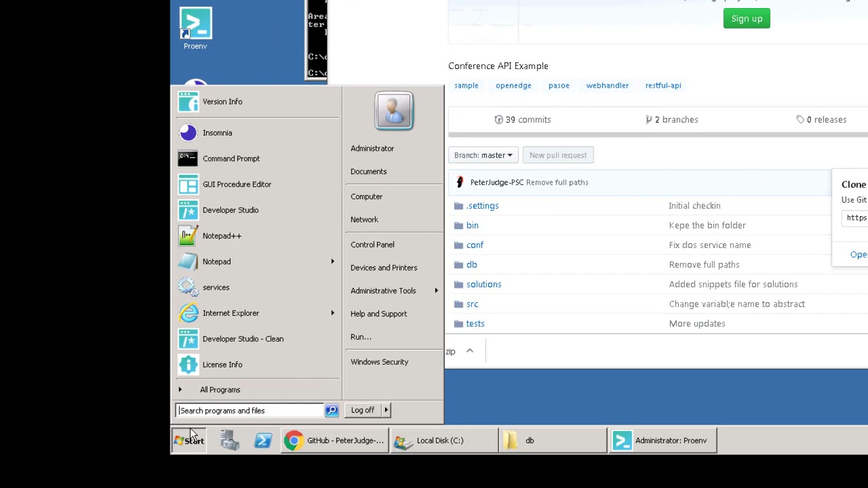Image resolution: width=868 pixels, height=488 pixels.
Task: Open shutdown options arrow beside Log off
Action: pos(386,410)
